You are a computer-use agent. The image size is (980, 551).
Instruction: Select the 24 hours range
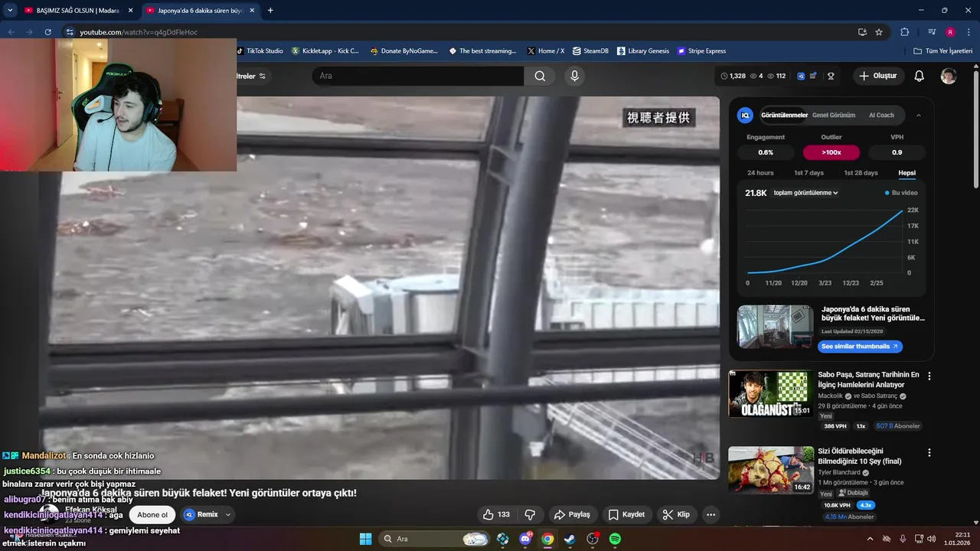point(760,173)
